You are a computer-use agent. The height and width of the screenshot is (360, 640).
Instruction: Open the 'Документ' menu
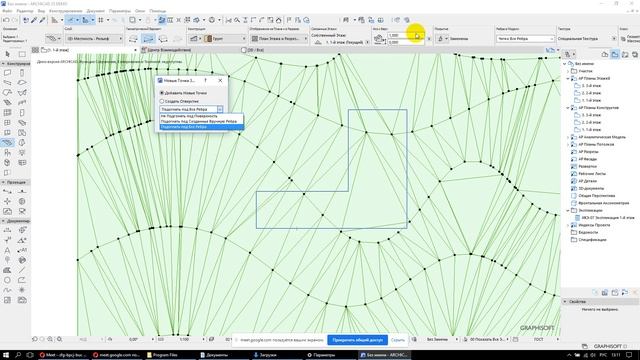coord(96,11)
